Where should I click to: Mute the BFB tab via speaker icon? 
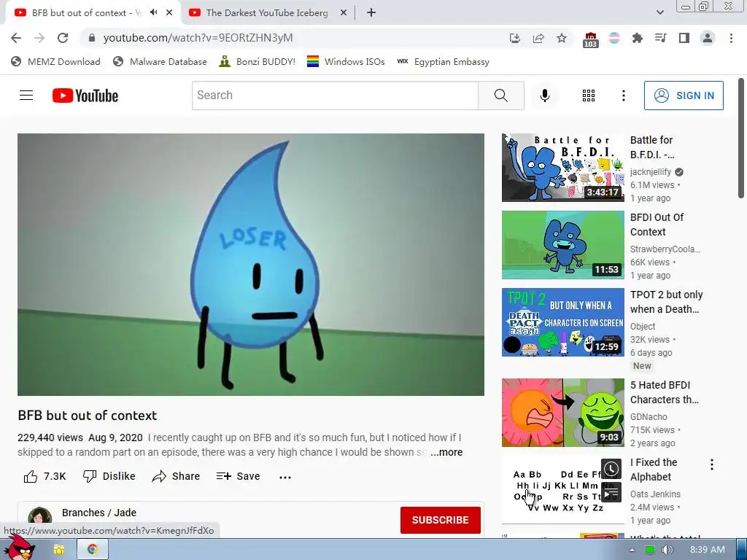[x=154, y=12]
